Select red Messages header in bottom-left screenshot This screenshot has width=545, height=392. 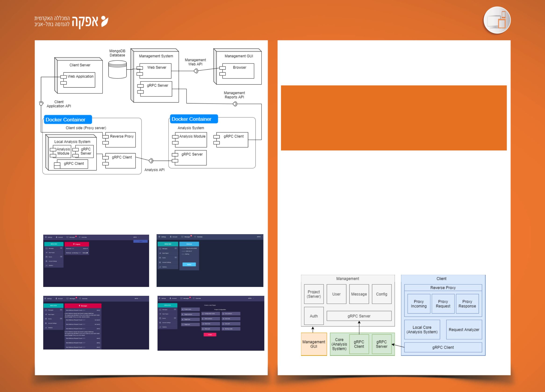[83, 306]
